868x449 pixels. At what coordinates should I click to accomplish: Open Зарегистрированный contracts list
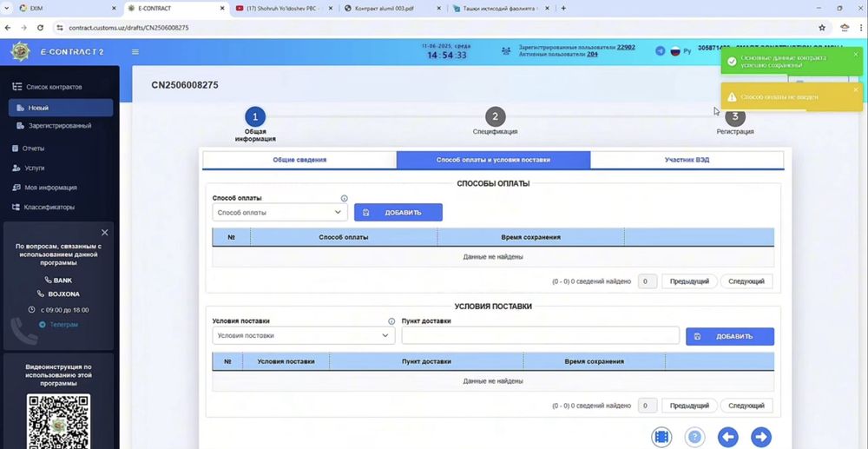[60, 126]
